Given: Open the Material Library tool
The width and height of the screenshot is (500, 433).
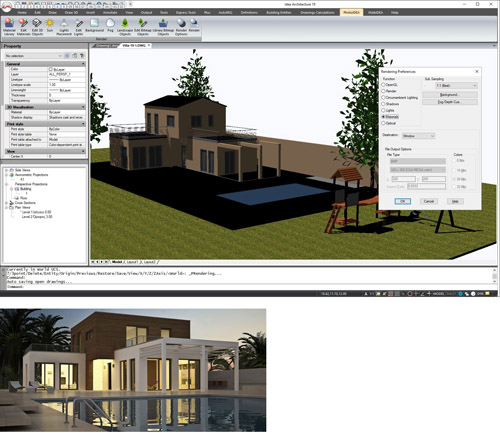Looking at the screenshot, I should coord(9,27).
